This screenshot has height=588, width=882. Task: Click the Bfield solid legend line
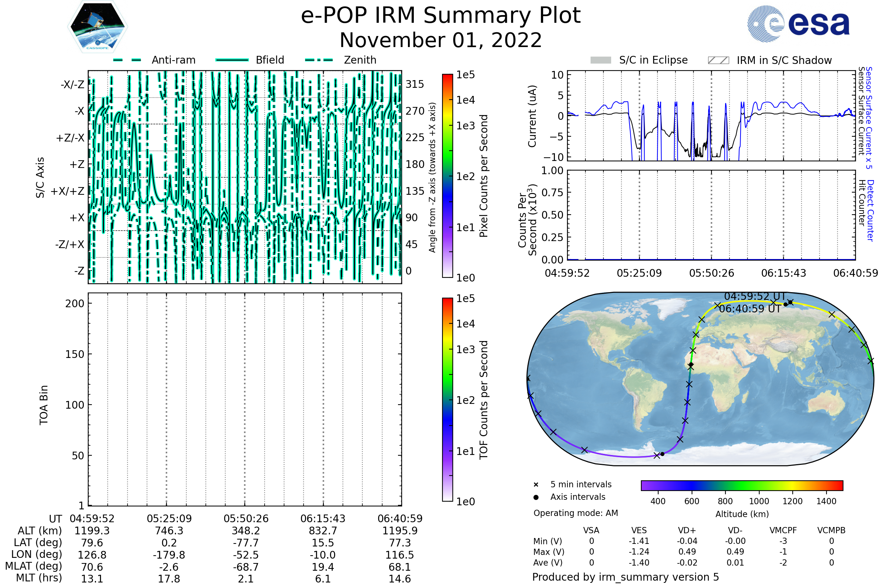(232, 60)
